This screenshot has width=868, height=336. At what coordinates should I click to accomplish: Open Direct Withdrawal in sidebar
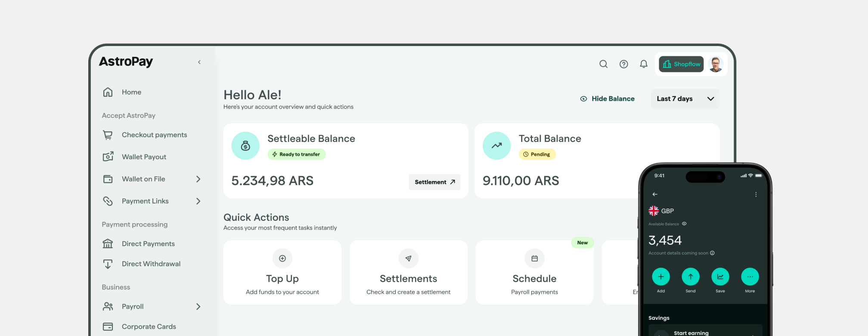tap(152, 264)
